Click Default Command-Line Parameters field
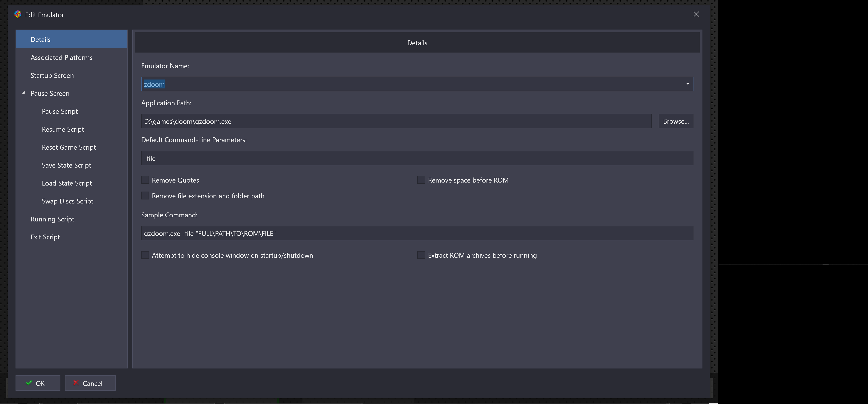The height and width of the screenshot is (404, 868). click(417, 158)
